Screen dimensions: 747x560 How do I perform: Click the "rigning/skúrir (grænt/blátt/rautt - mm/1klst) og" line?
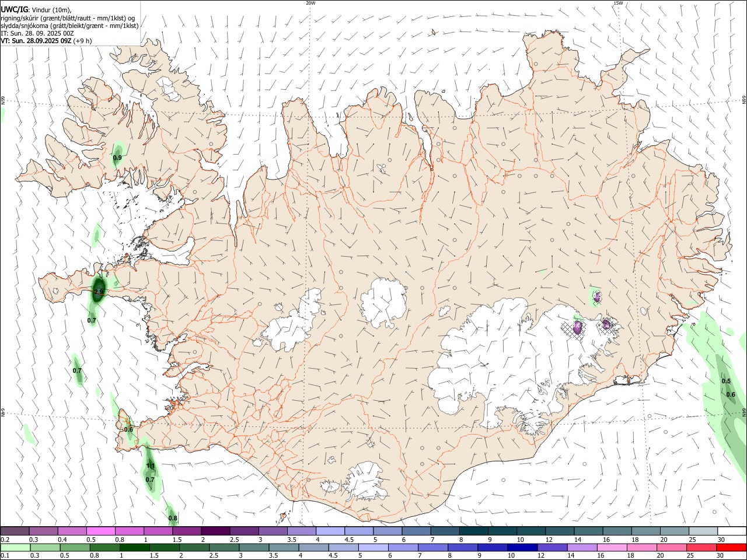pyautogui.click(x=68, y=18)
